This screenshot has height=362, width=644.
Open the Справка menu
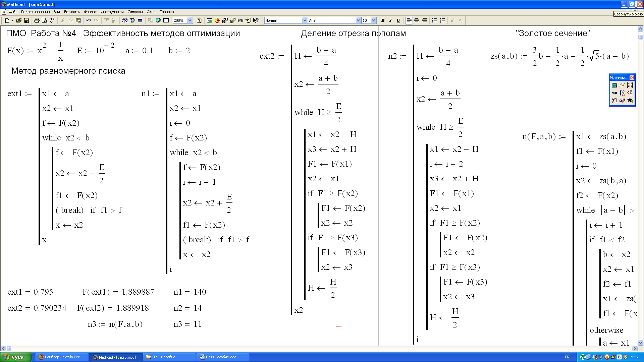coord(167,12)
